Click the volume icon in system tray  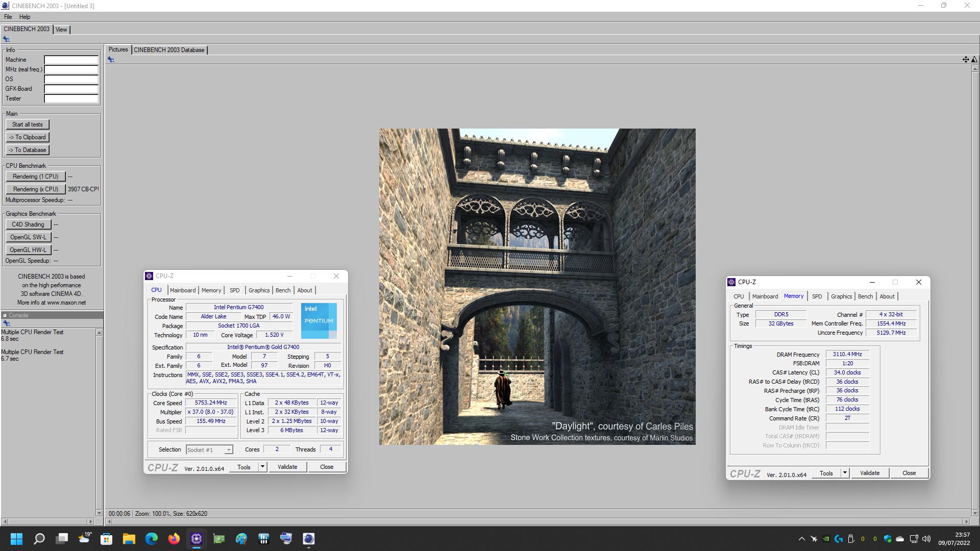[926, 539]
